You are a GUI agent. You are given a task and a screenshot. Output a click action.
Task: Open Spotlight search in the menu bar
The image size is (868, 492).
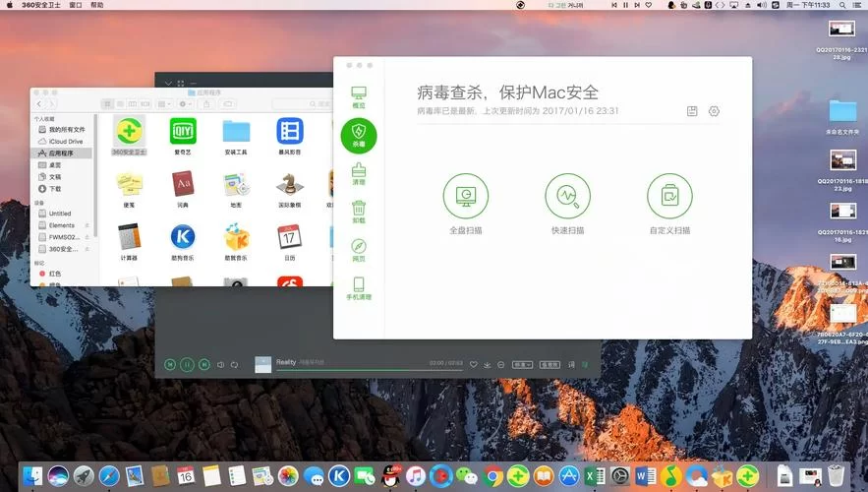842,5
